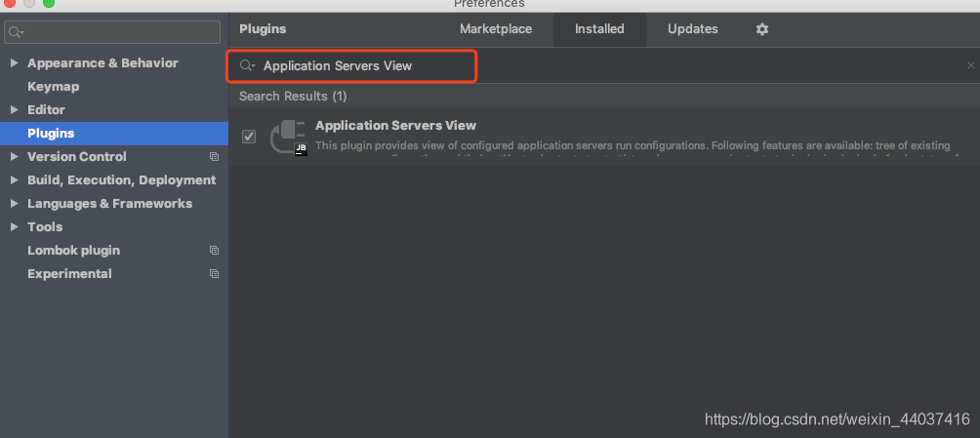Image resolution: width=980 pixels, height=438 pixels.
Task: Open Appearance & Behavior settings
Action: pyautogui.click(x=102, y=63)
